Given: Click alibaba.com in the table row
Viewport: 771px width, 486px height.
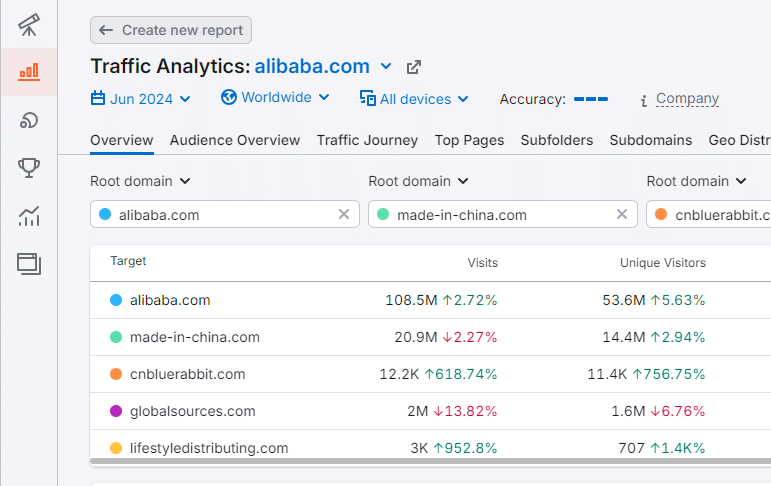Looking at the screenshot, I should [x=170, y=300].
